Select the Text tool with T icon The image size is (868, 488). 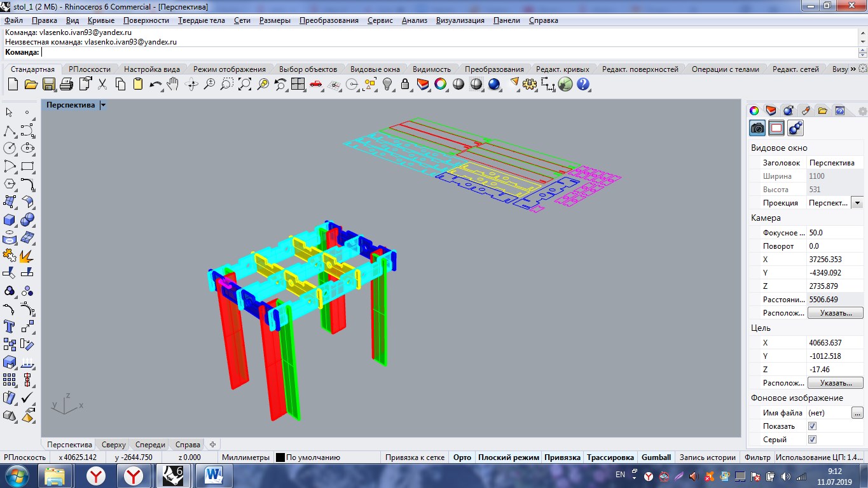pos(10,326)
